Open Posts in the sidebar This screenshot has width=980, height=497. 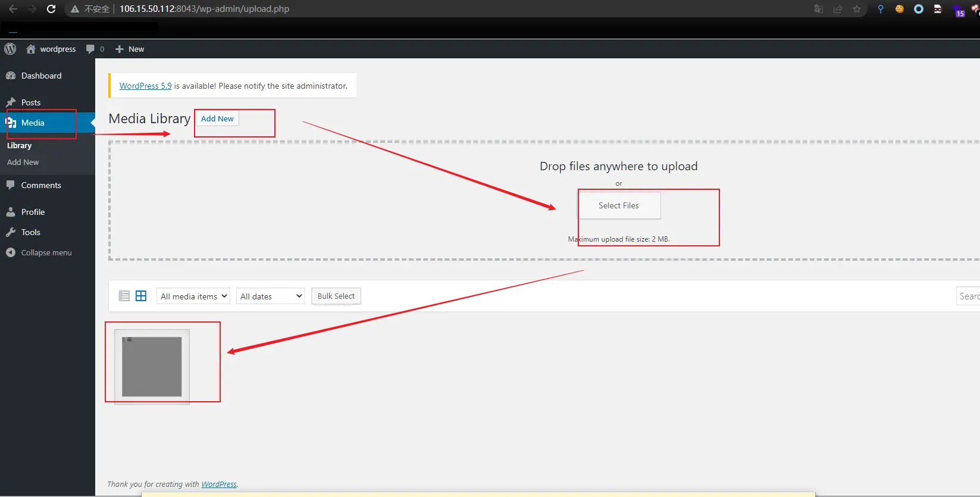48,102
